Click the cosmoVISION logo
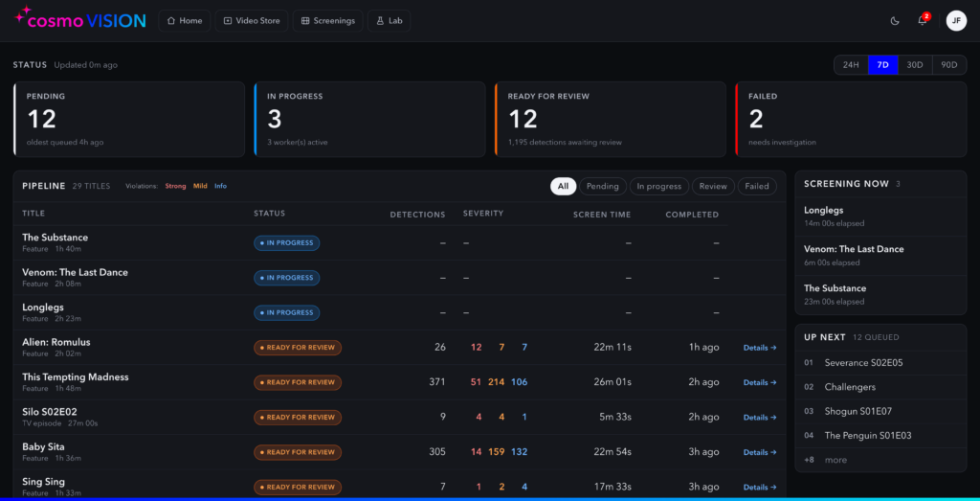This screenshot has width=980, height=501. 80,21
